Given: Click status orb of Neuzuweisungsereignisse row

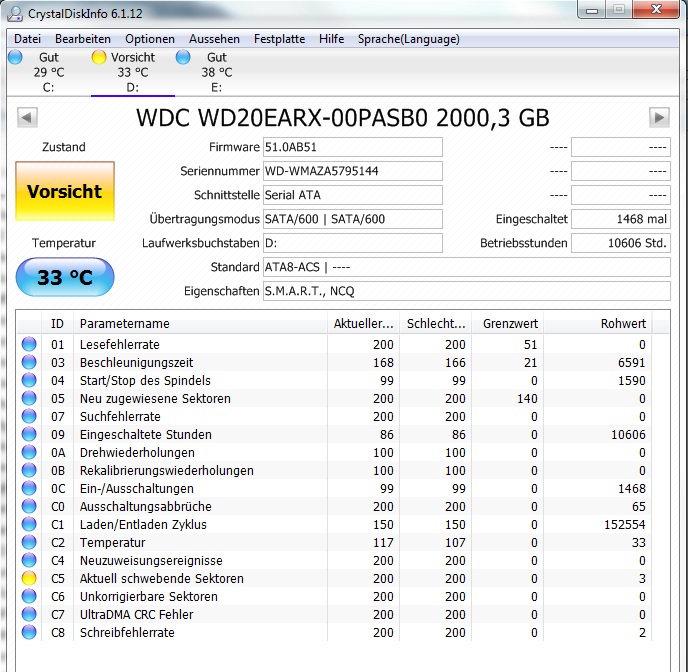Looking at the screenshot, I should pyautogui.click(x=29, y=560).
